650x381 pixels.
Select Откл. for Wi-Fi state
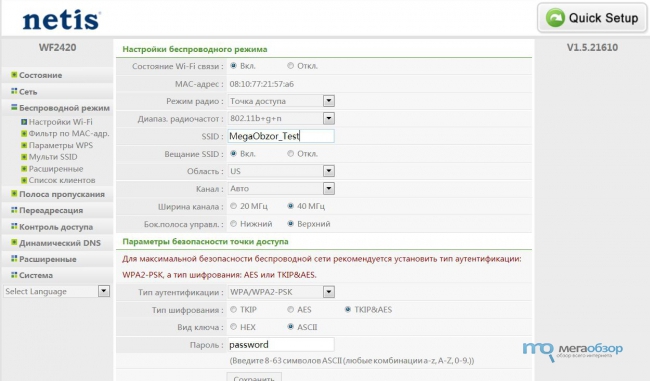tap(291, 66)
